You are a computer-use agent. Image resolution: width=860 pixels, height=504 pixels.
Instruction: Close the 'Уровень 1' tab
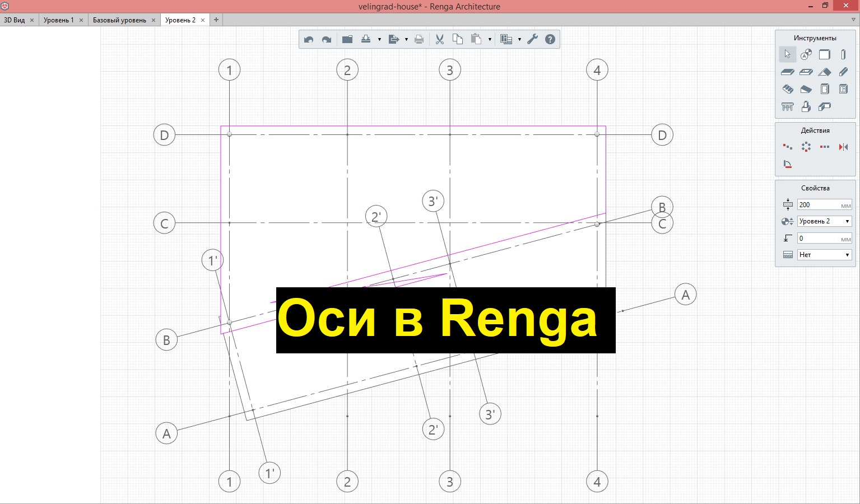[81, 20]
